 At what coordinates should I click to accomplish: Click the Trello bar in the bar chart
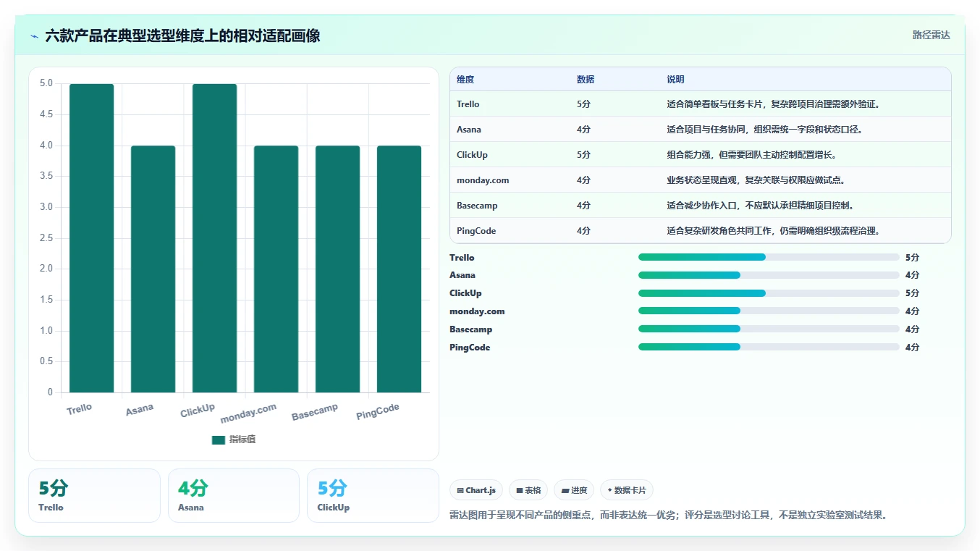tap(92, 238)
